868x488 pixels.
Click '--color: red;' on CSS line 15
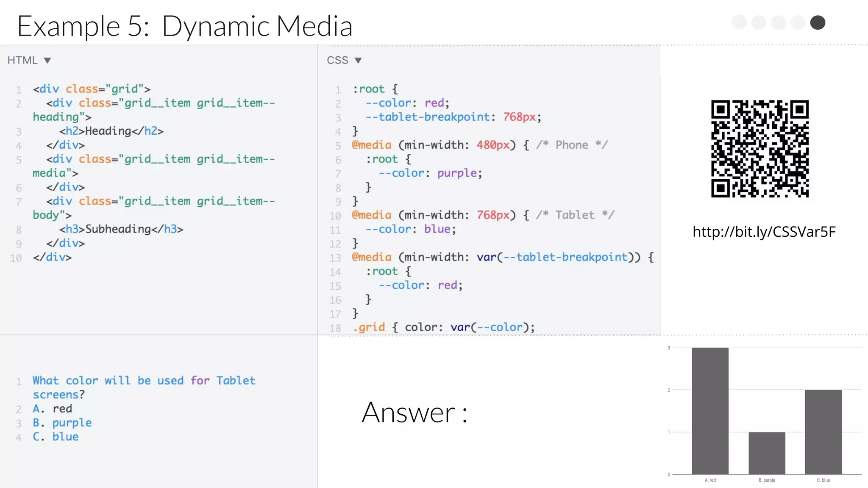coord(421,285)
